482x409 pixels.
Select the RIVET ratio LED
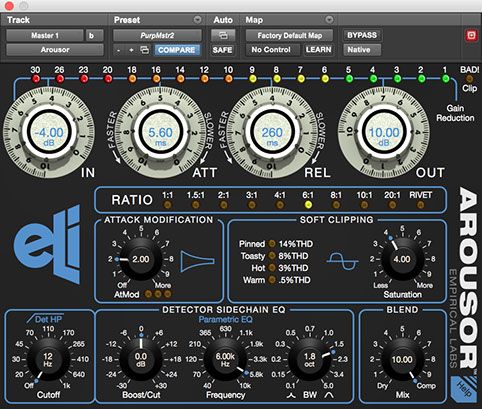[x=421, y=205]
